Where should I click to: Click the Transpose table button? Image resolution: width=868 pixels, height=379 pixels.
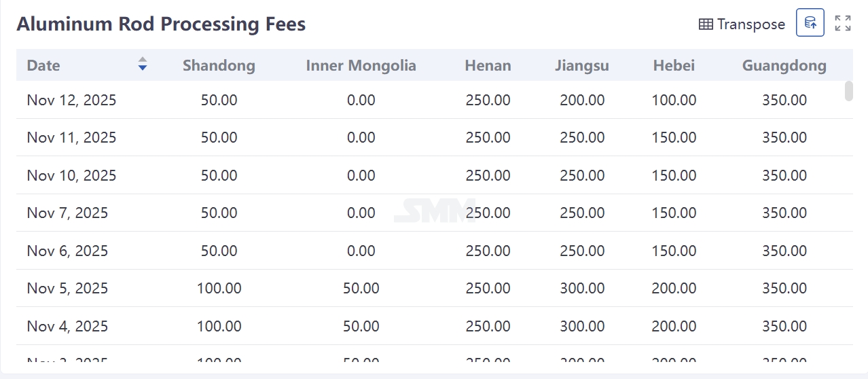click(742, 24)
